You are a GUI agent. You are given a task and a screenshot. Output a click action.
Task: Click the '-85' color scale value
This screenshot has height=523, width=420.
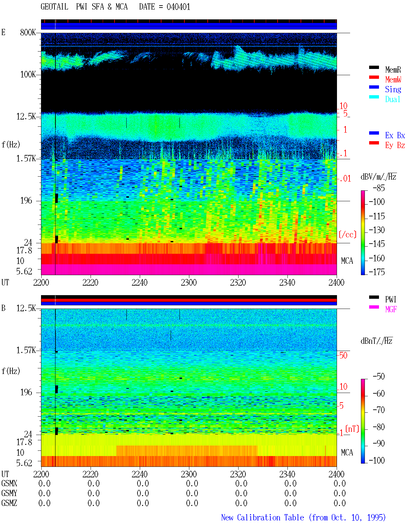pyautogui.click(x=379, y=188)
